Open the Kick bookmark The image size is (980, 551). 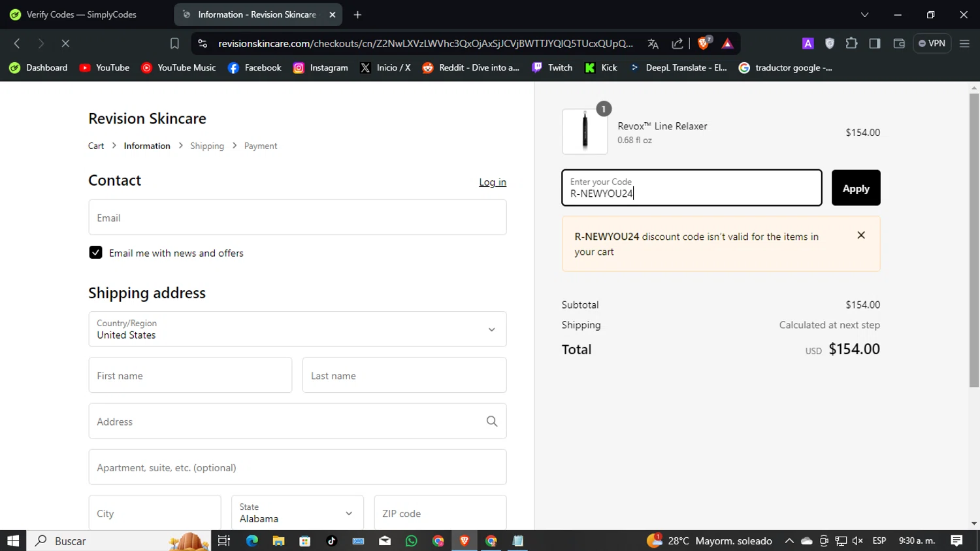point(601,67)
